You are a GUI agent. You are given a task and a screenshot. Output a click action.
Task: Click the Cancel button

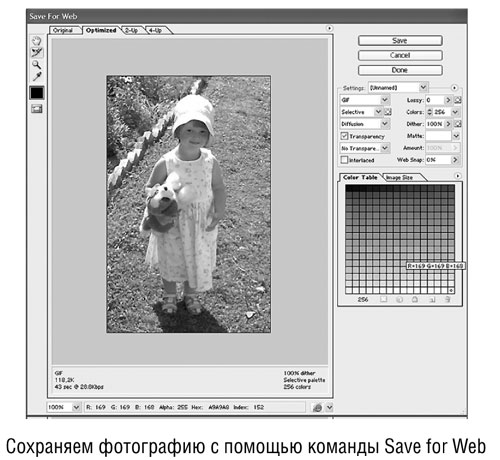[400, 55]
